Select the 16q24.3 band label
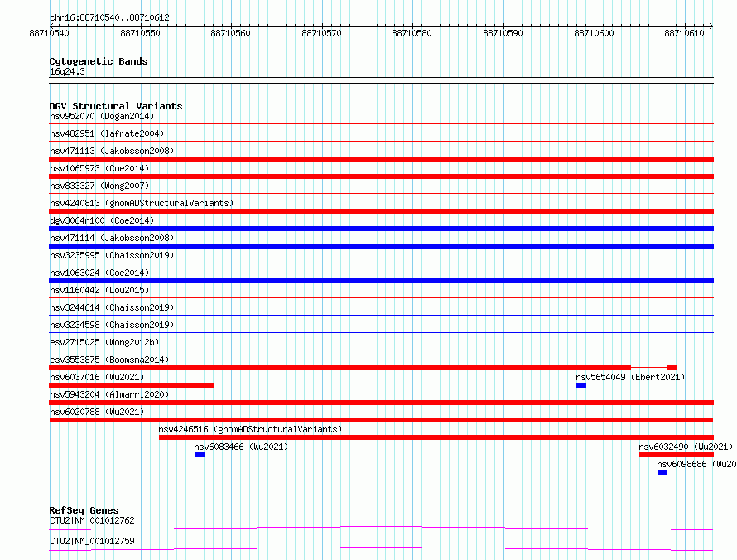Screen dimensions: 737x560 (x=67, y=71)
